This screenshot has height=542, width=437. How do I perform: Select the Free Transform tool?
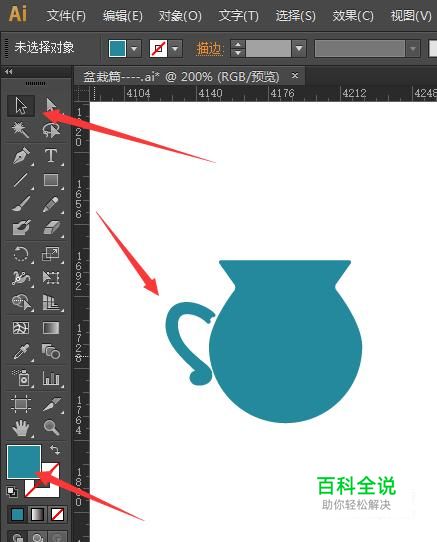point(51,278)
